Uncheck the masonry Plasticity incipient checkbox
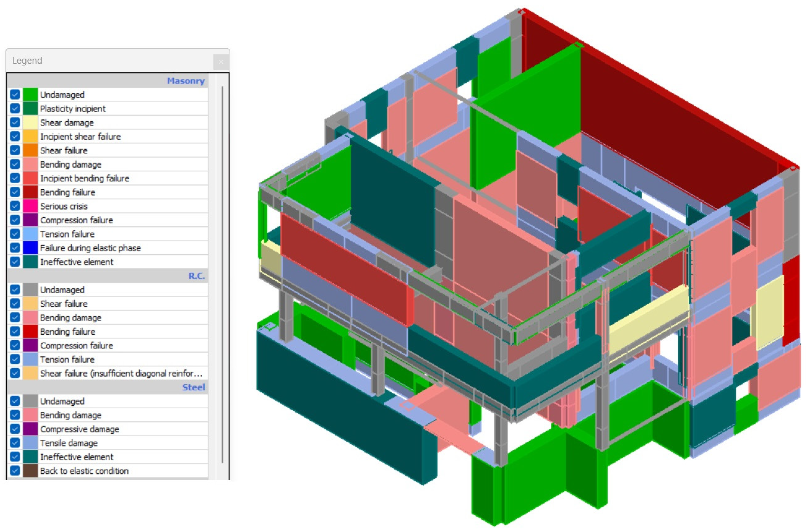Screen dimensions: 806x532 tap(15, 109)
